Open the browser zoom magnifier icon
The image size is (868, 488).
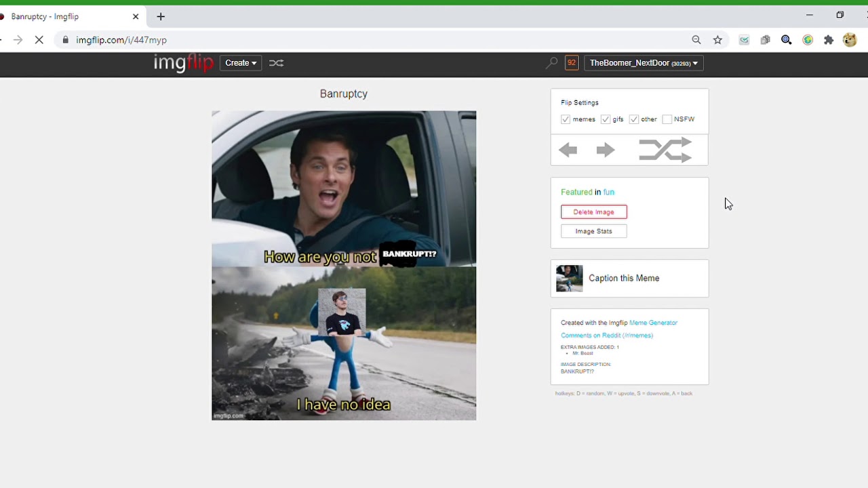click(696, 40)
